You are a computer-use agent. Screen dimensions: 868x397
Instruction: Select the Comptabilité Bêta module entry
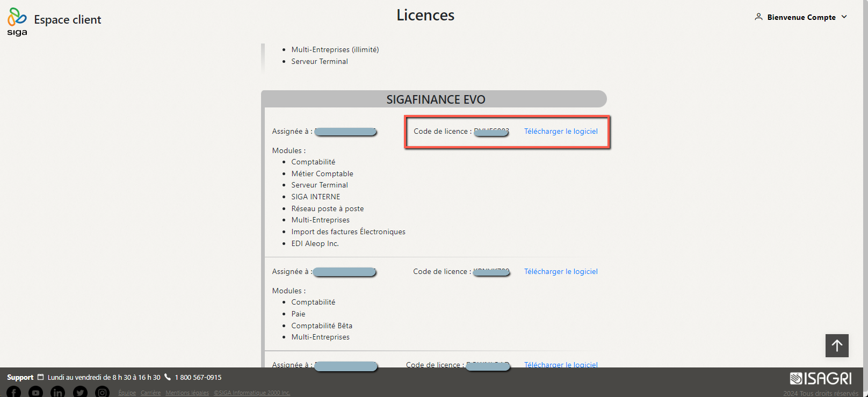click(x=322, y=326)
